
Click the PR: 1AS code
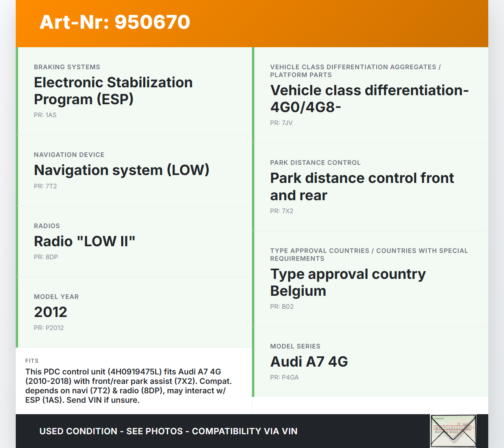pyautogui.click(x=45, y=115)
